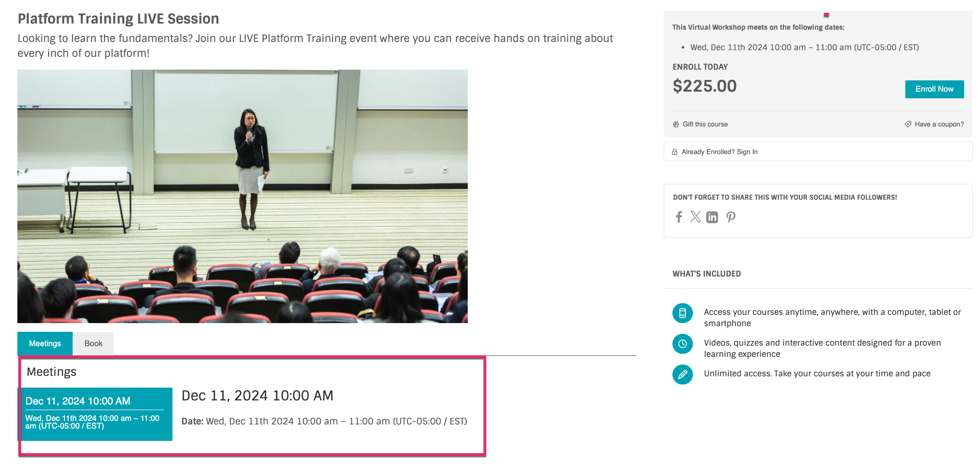The image size is (980, 468).
Task: Share course on Pinterest icon
Action: (731, 217)
